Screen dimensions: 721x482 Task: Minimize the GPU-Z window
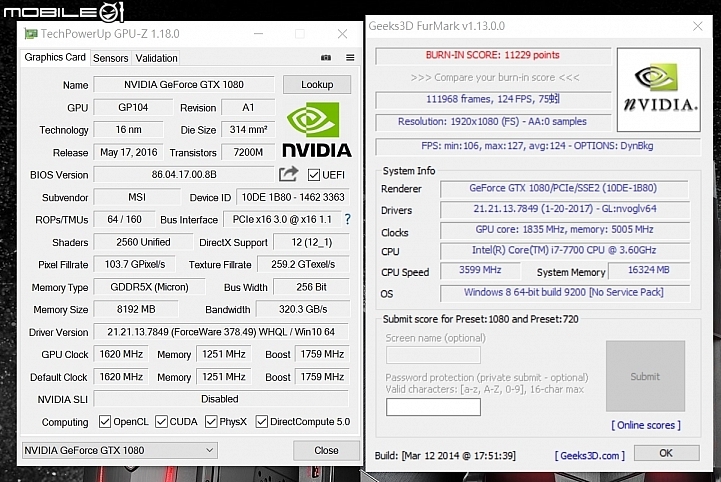258,34
